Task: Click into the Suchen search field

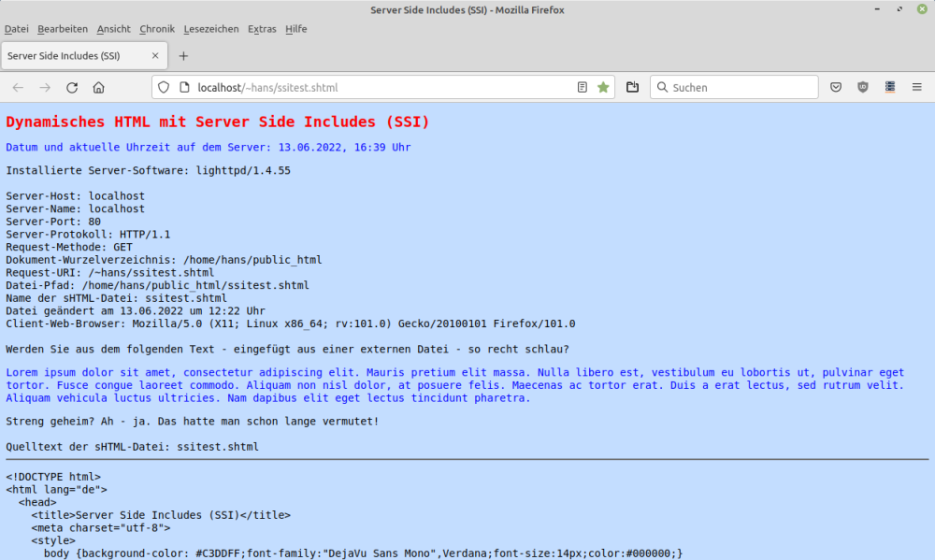Action: coord(739,88)
